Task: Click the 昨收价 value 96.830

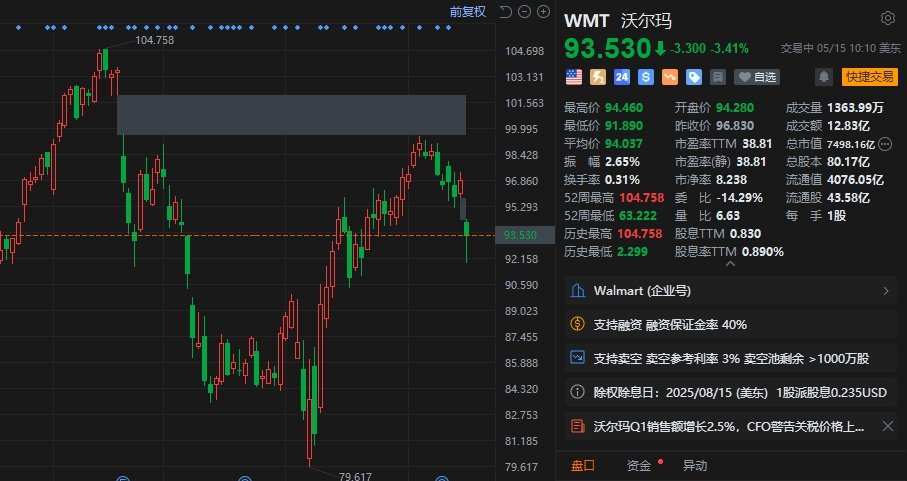Action: (735, 125)
